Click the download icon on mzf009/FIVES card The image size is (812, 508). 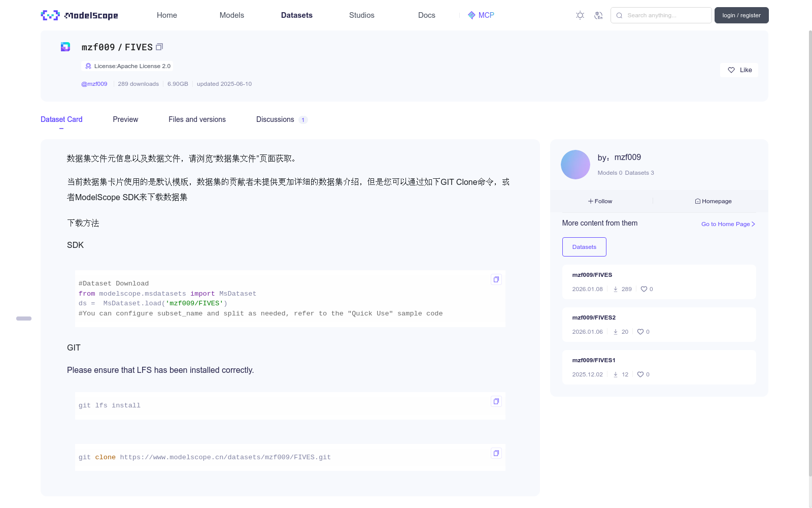(x=616, y=289)
